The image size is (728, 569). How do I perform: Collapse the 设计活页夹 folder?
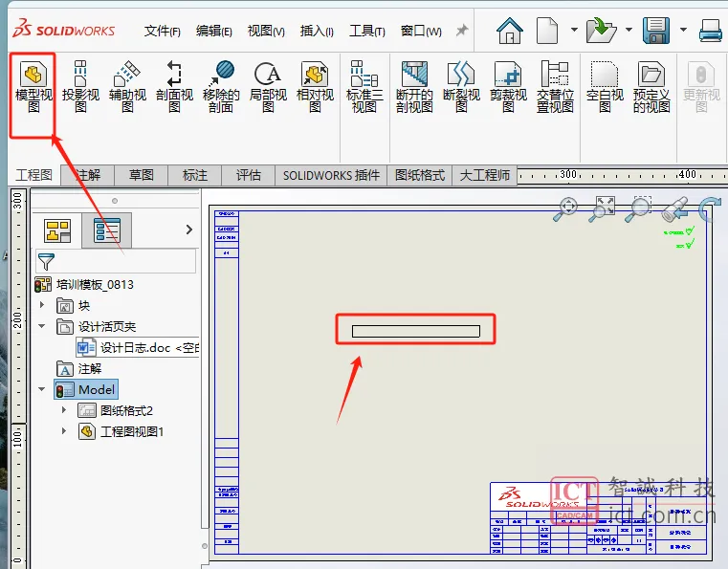pos(42,326)
